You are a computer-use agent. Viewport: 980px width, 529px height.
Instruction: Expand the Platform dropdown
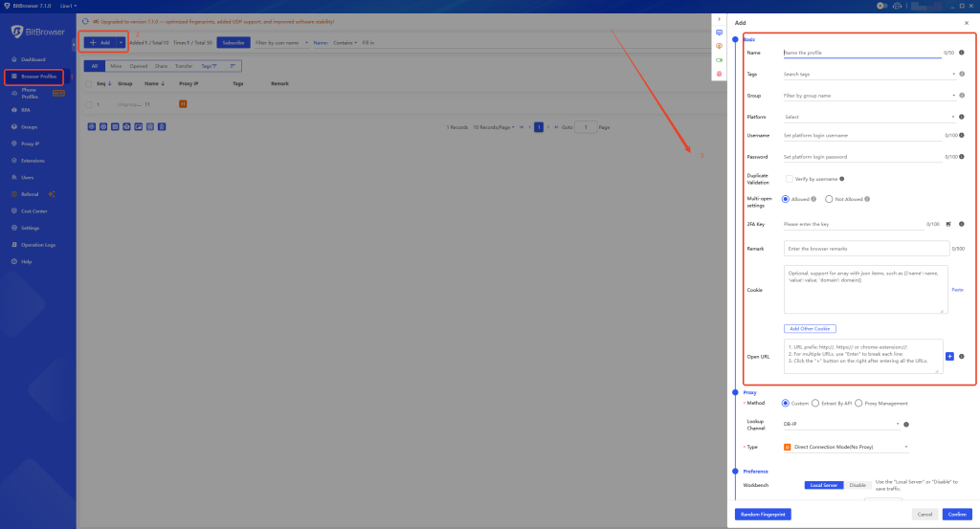coord(868,117)
